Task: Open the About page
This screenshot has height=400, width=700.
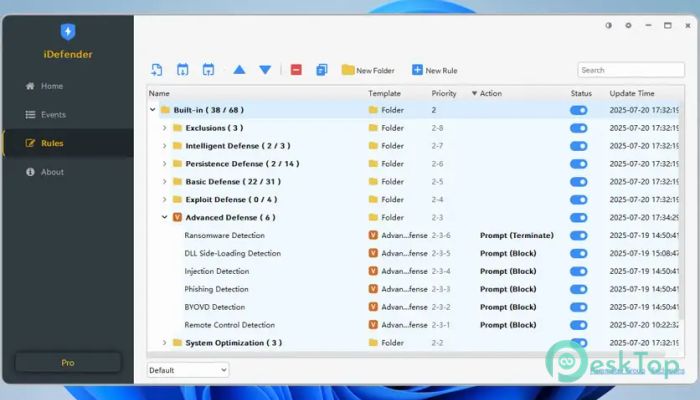Action: click(45, 172)
